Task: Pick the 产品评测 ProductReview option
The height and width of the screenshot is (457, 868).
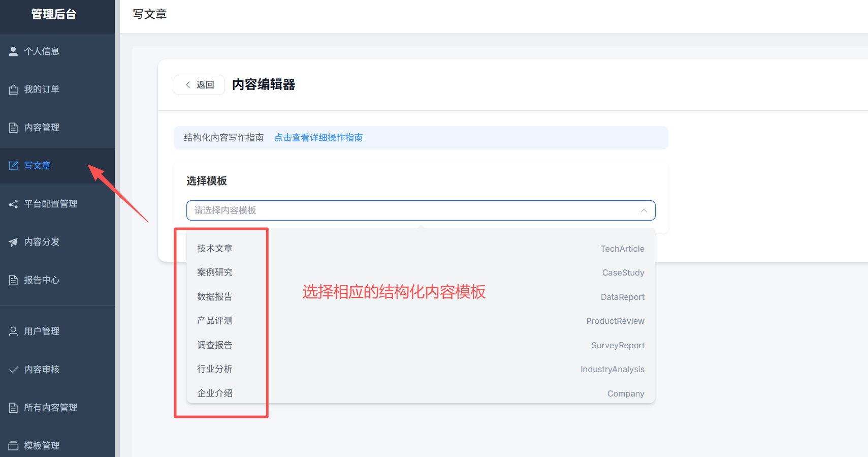Action: tap(421, 321)
